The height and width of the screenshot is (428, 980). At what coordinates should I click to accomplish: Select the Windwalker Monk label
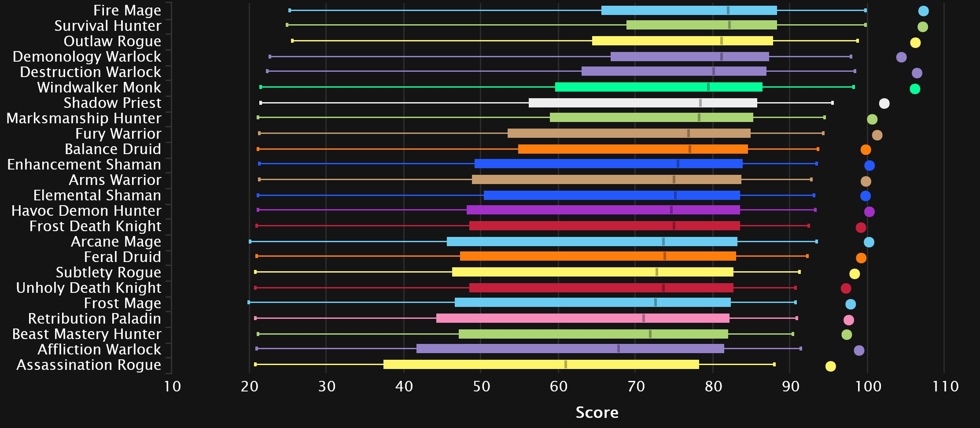point(99,88)
